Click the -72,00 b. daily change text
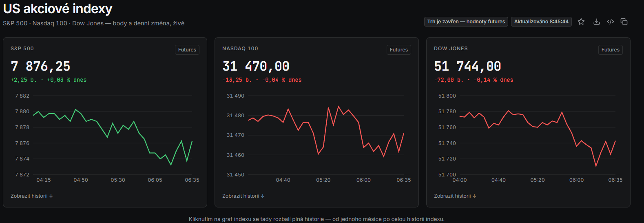The height and width of the screenshot is (223, 644). (x=474, y=80)
